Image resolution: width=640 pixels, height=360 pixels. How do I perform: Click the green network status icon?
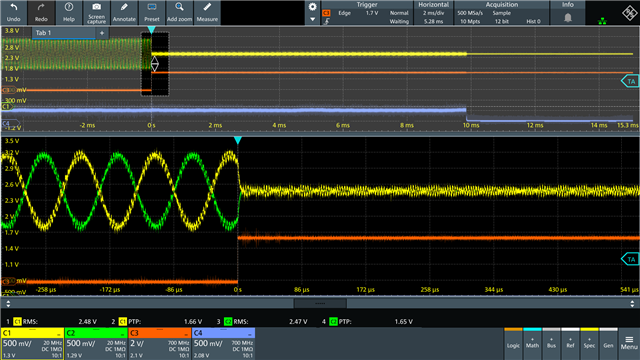point(602,20)
